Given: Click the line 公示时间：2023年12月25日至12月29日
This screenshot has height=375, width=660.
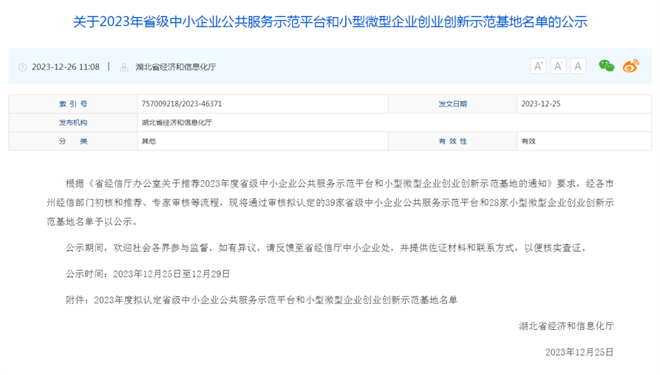Looking at the screenshot, I should point(148,274).
